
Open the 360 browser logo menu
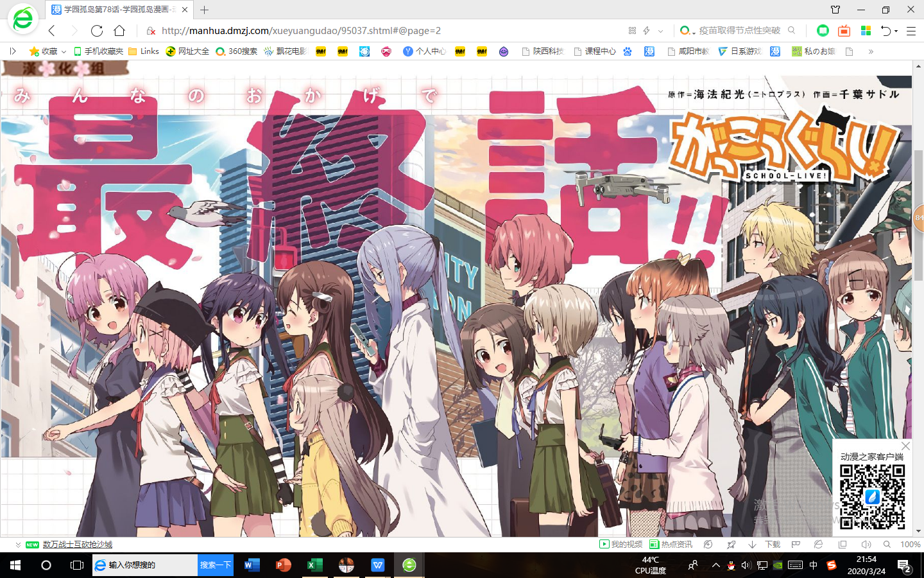coord(22,19)
